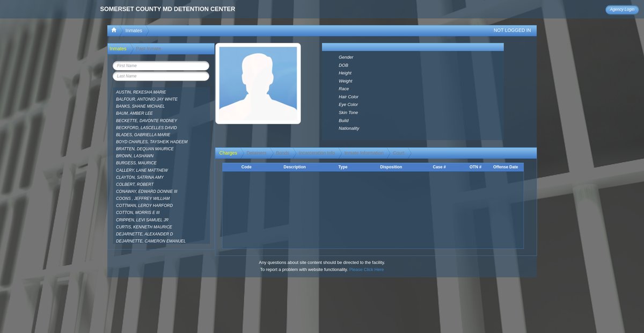Select inmate CLAYTON, SATRINA AMY
This screenshot has width=644, height=333.
pyautogui.click(x=140, y=177)
